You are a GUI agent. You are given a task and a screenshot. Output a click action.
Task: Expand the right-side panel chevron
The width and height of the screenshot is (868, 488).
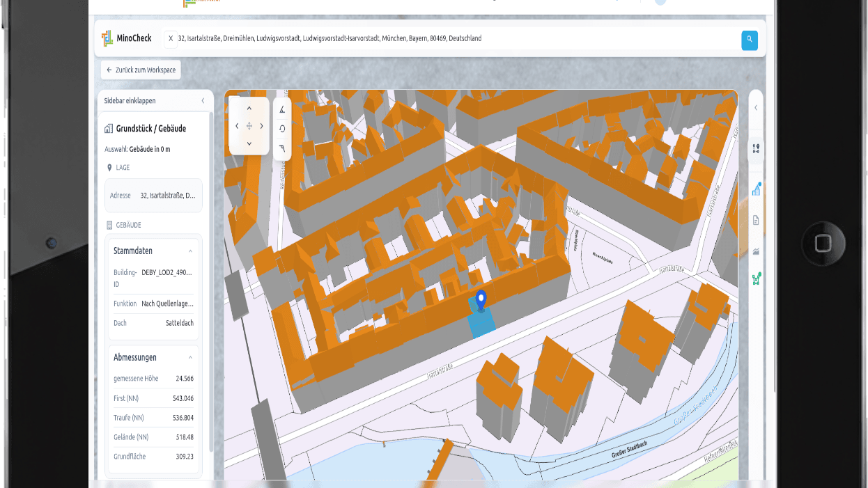[756, 108]
